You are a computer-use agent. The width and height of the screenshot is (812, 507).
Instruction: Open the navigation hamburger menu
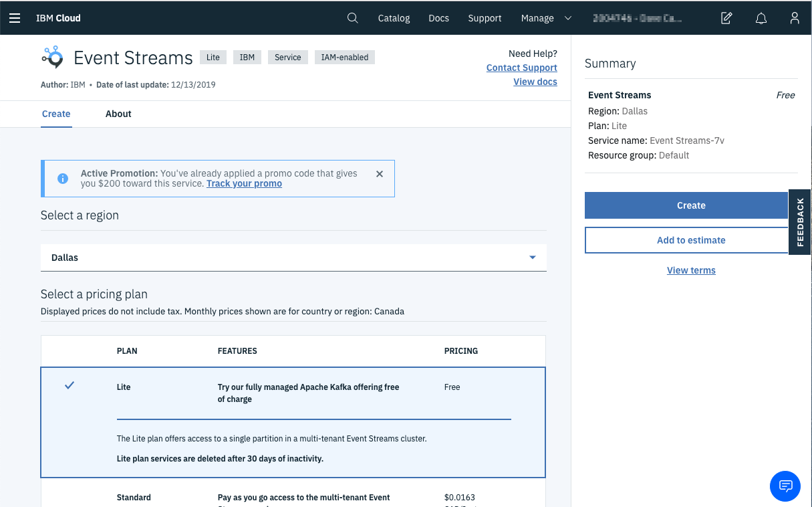(x=15, y=18)
